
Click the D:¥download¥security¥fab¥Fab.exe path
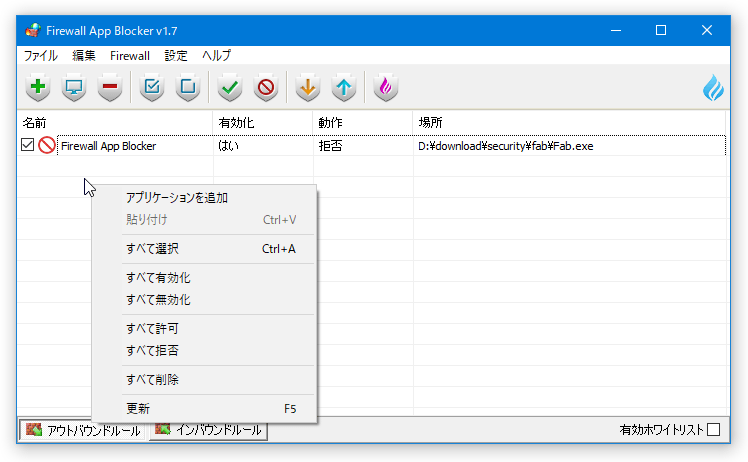(506, 146)
